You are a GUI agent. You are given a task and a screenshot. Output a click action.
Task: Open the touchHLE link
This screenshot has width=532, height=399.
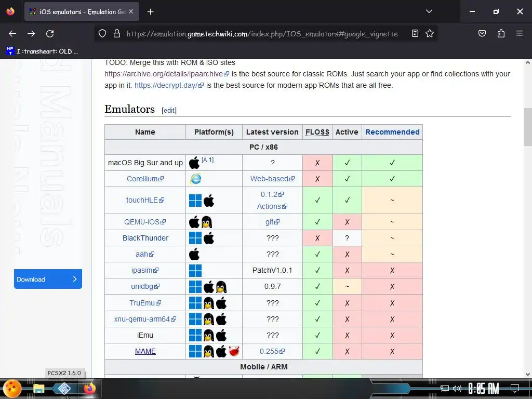[x=145, y=200]
